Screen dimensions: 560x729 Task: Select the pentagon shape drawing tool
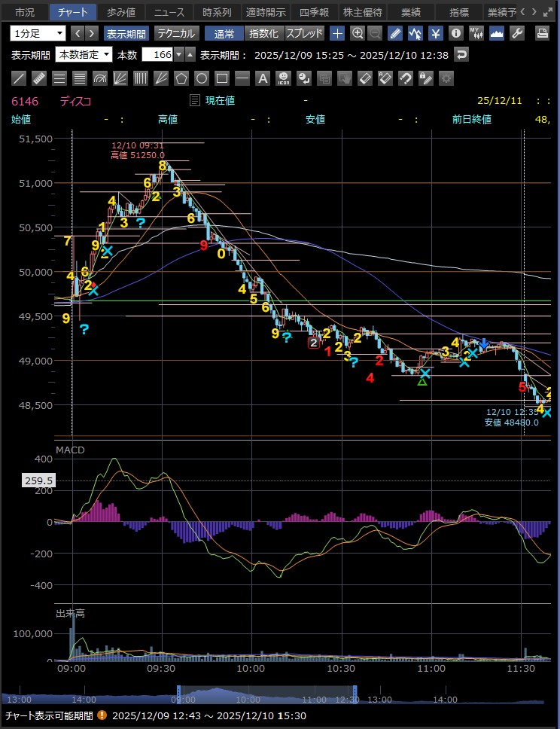click(181, 78)
